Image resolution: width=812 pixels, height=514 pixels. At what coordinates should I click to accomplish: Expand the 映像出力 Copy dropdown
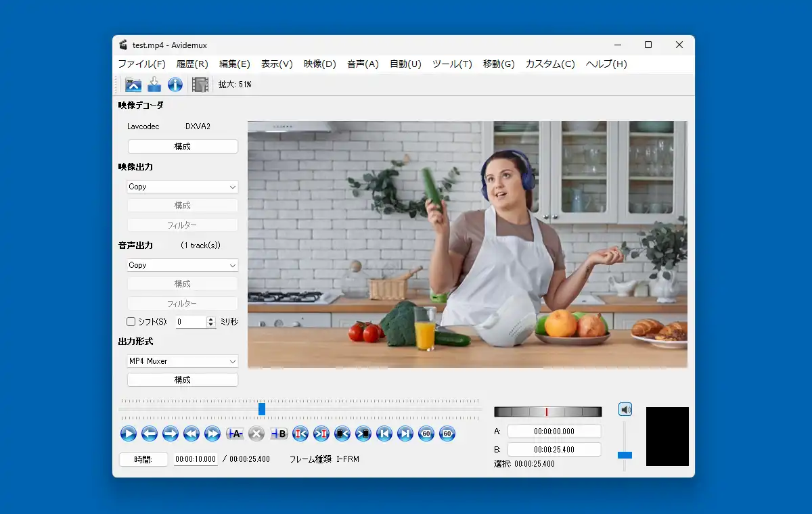click(x=183, y=187)
